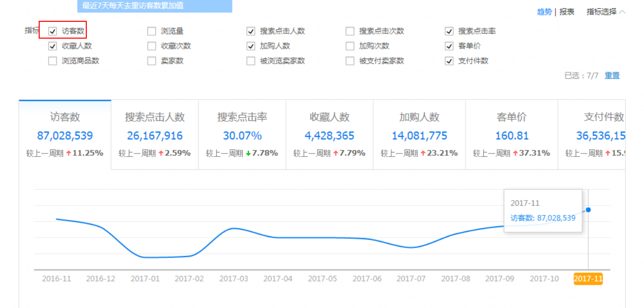
Task: Check the 加购次数 checkbox
Action: (x=350, y=46)
